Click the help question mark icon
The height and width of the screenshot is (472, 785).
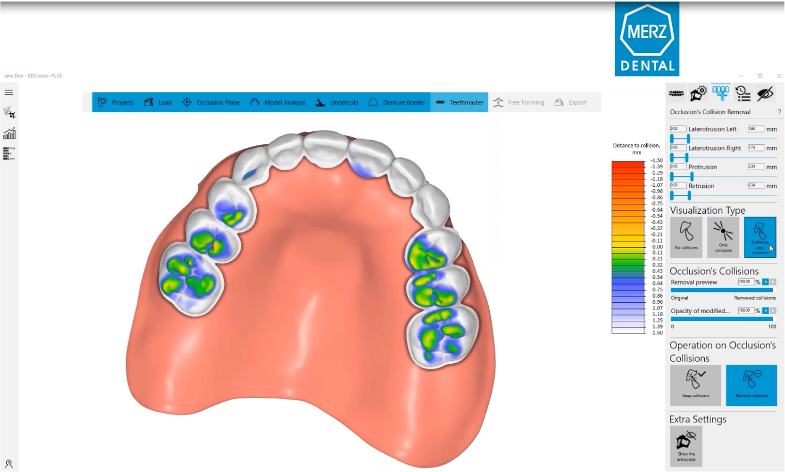pyautogui.click(x=779, y=112)
